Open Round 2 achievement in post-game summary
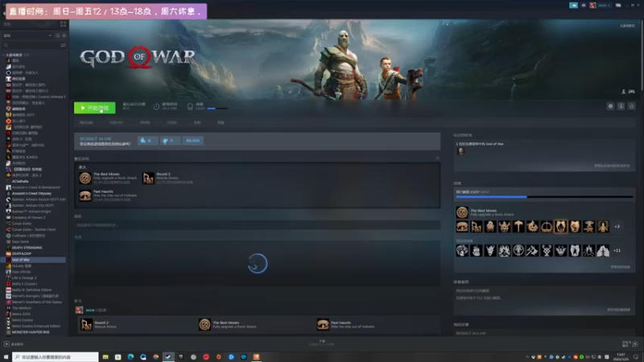The image size is (644, 362). point(167,178)
